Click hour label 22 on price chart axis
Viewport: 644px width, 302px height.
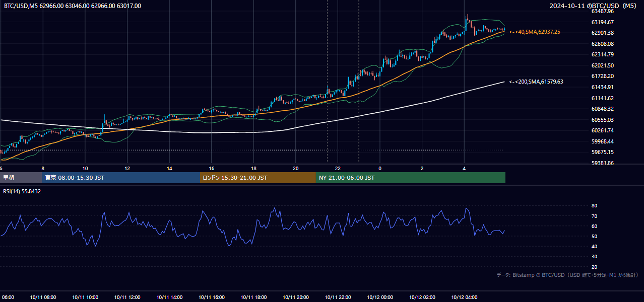coord(338,168)
